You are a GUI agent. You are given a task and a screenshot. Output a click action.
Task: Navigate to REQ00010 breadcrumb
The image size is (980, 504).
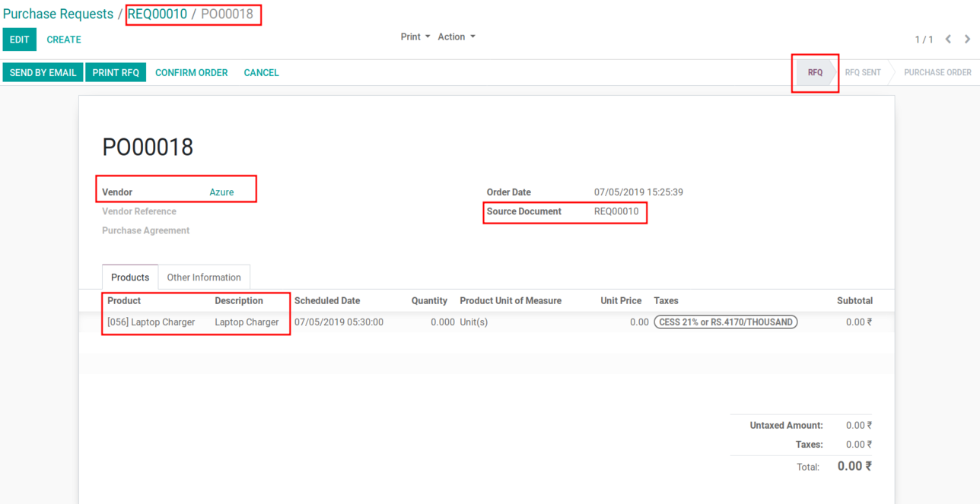tap(157, 14)
